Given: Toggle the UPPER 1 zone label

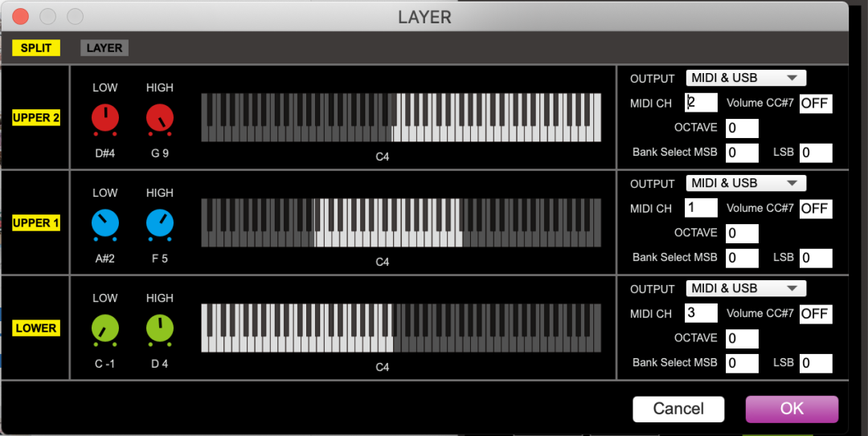Looking at the screenshot, I should tap(36, 223).
